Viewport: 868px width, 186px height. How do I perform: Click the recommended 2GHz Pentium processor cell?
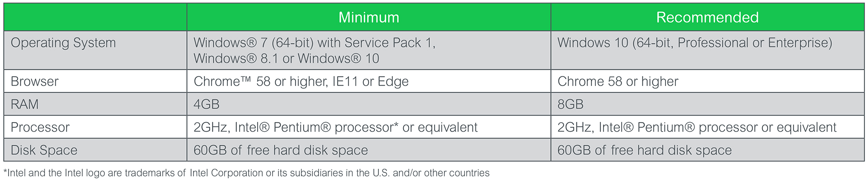(708, 127)
